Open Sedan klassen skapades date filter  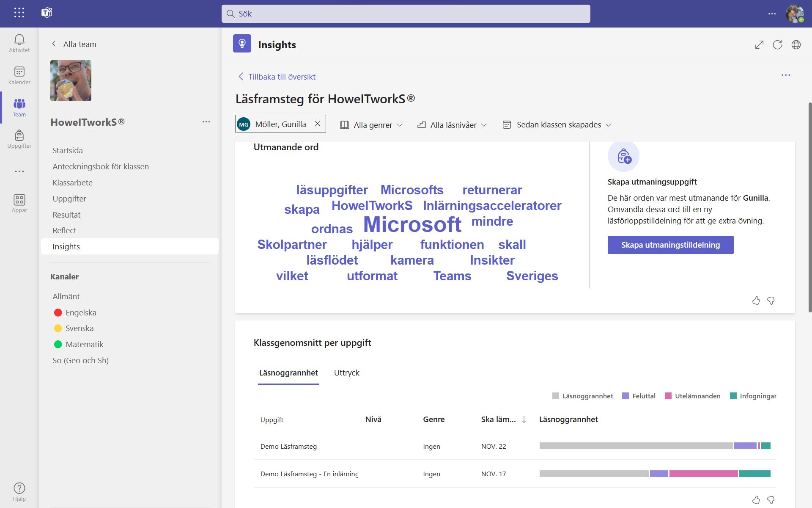(557, 125)
